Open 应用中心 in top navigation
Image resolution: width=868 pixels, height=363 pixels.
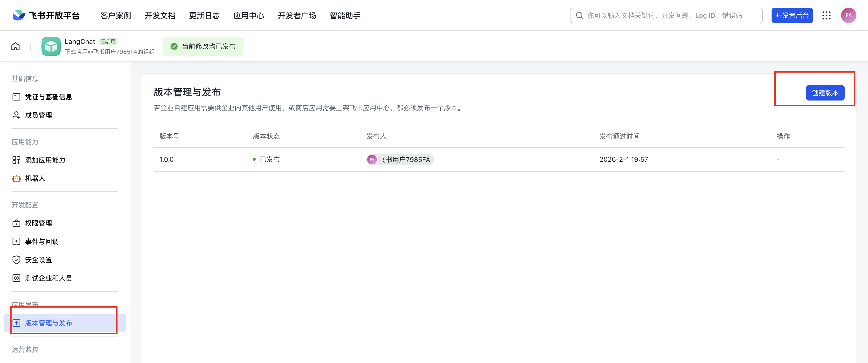pyautogui.click(x=248, y=15)
